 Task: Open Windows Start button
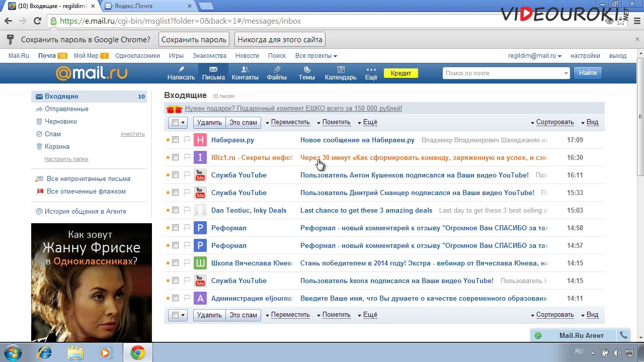click(x=12, y=352)
